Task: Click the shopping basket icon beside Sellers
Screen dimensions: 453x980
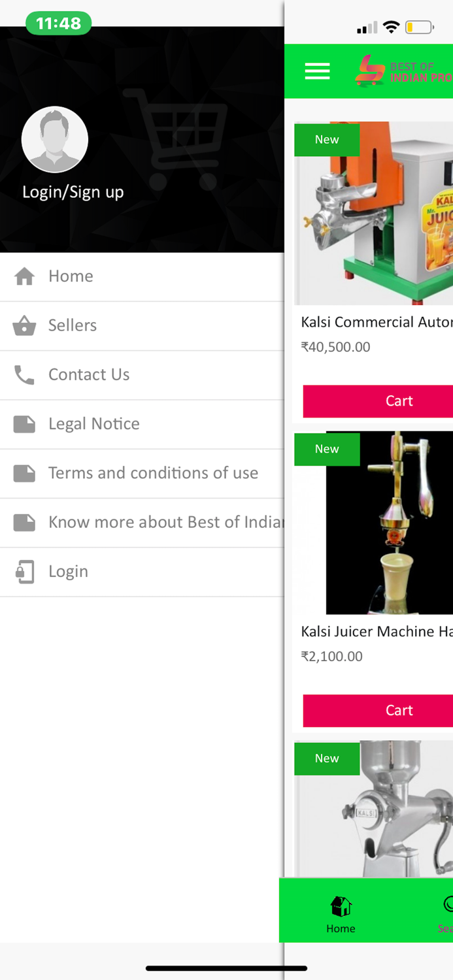Action: click(24, 325)
